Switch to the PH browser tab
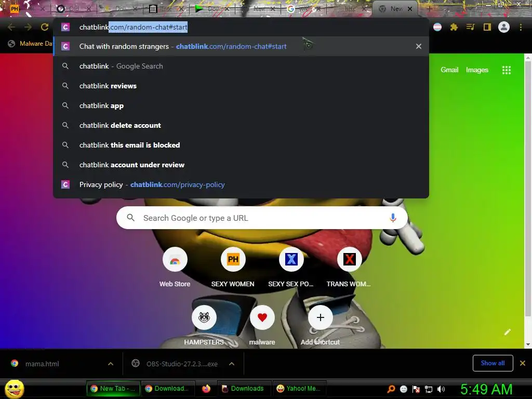The width and height of the screenshot is (532, 399). pyautogui.click(x=27, y=9)
